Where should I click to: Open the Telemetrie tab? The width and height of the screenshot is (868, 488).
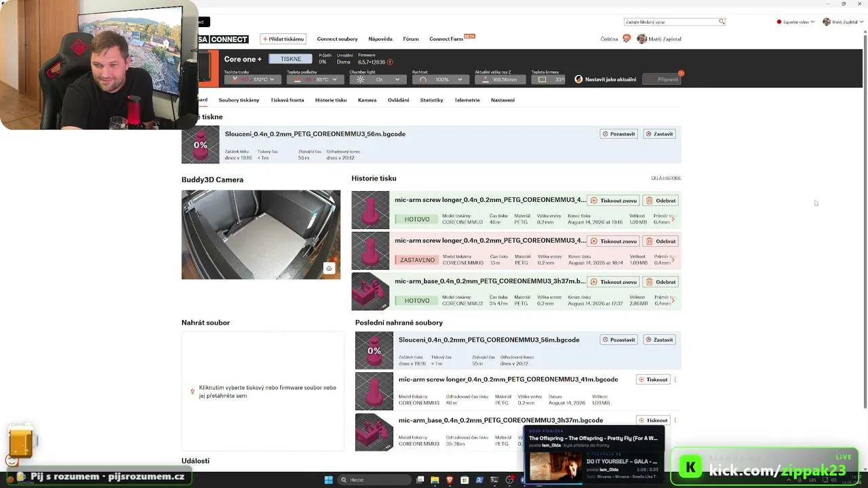467,100
